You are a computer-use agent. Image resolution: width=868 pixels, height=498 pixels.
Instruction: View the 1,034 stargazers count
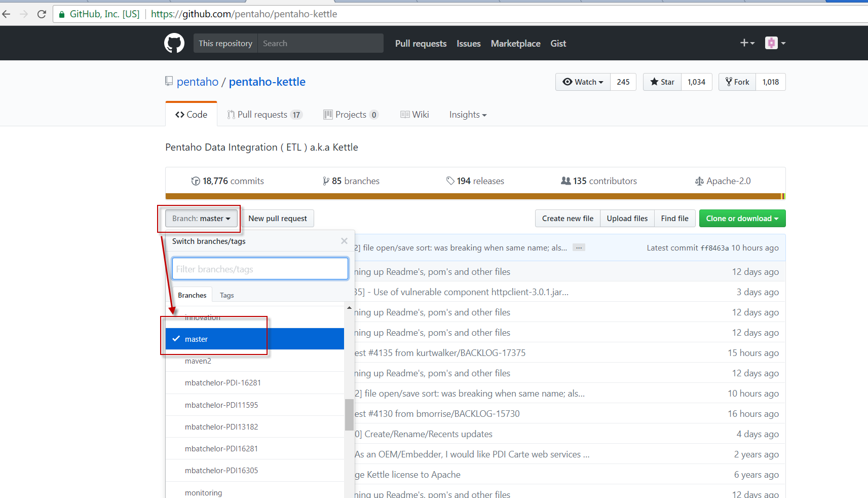tap(697, 82)
